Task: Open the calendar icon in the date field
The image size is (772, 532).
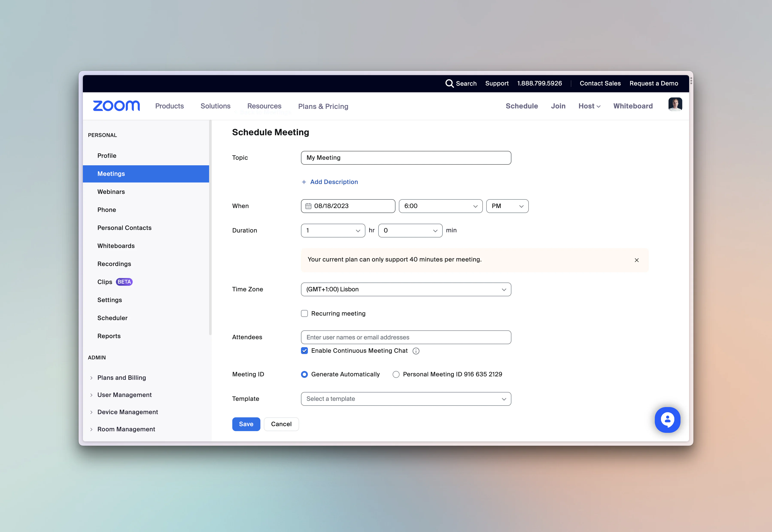Action: coord(309,206)
